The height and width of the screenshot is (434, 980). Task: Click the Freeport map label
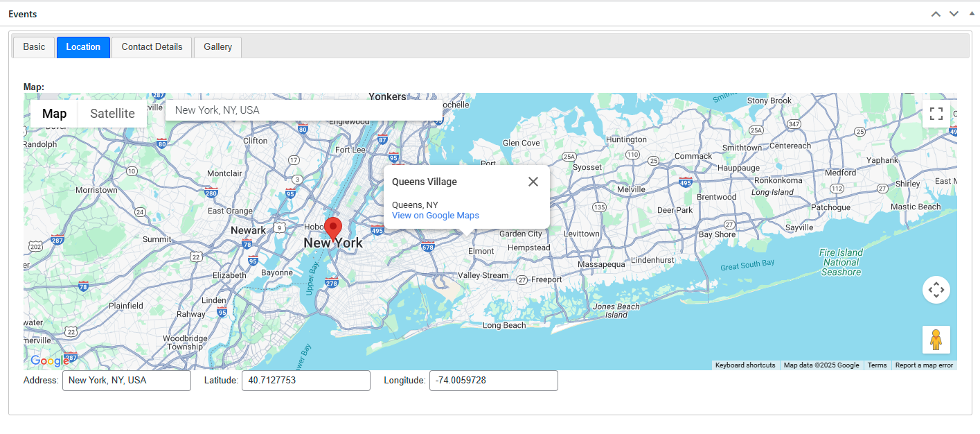pyautogui.click(x=546, y=279)
